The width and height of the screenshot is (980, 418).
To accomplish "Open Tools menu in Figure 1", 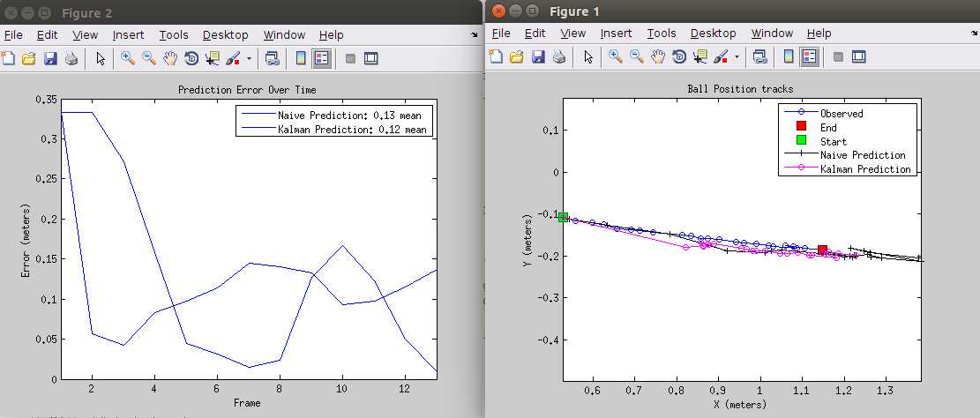I will click(662, 34).
